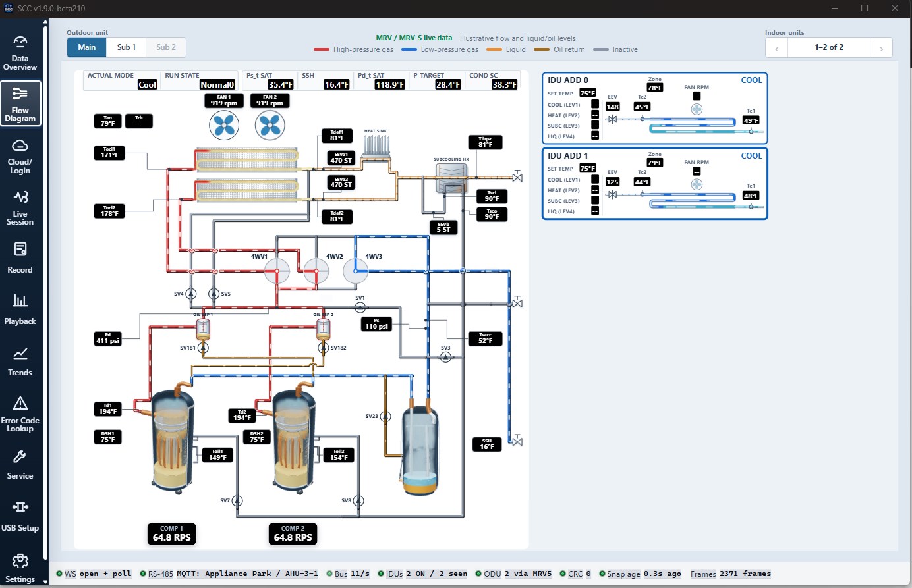Open Cloud/Login from the sidebar
The image size is (912, 588).
coord(20,156)
